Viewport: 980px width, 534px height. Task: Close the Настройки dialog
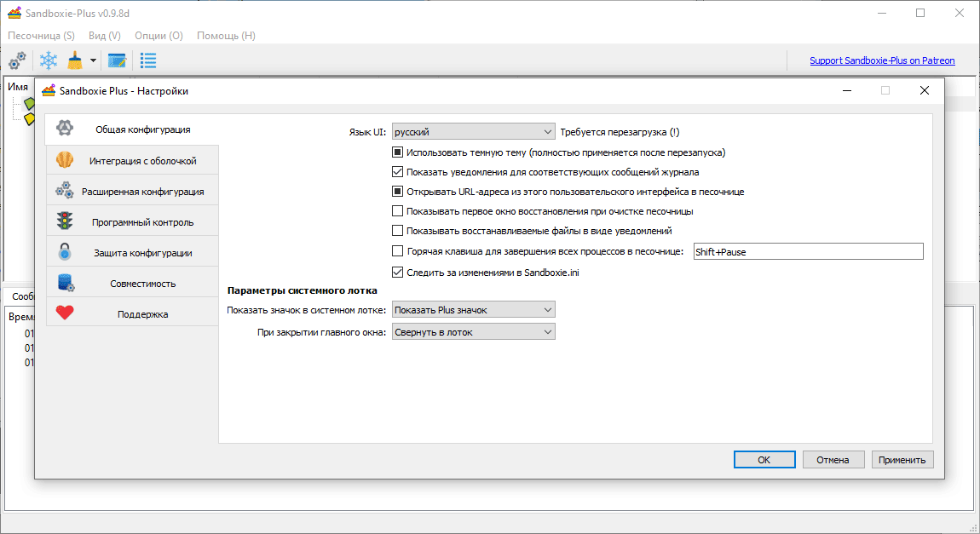(925, 90)
